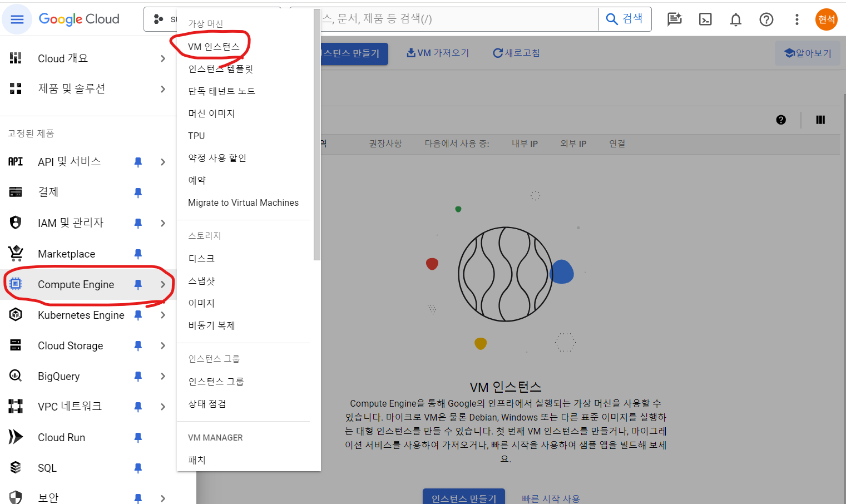The width and height of the screenshot is (846, 504).
Task: Click the VPC 네트워크 icon
Action: point(16,406)
